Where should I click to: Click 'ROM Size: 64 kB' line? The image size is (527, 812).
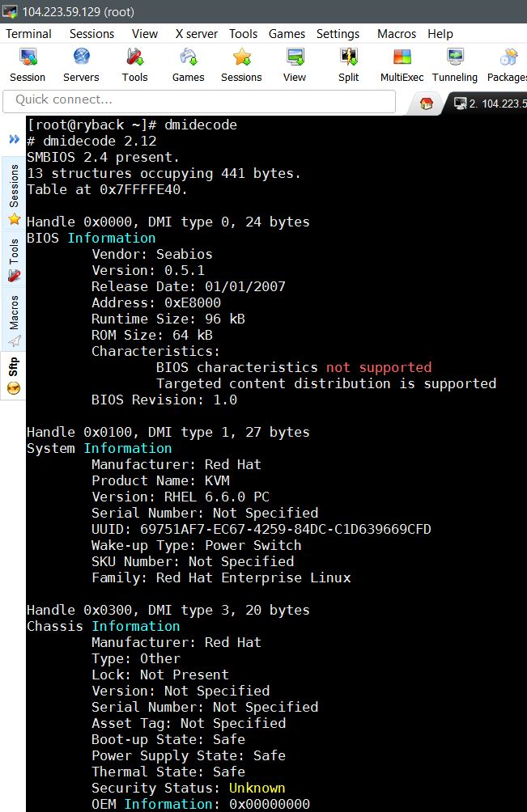(152, 335)
